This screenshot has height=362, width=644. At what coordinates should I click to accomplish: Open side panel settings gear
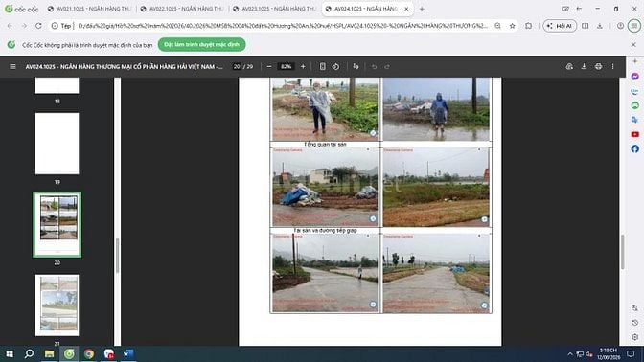pos(635,337)
